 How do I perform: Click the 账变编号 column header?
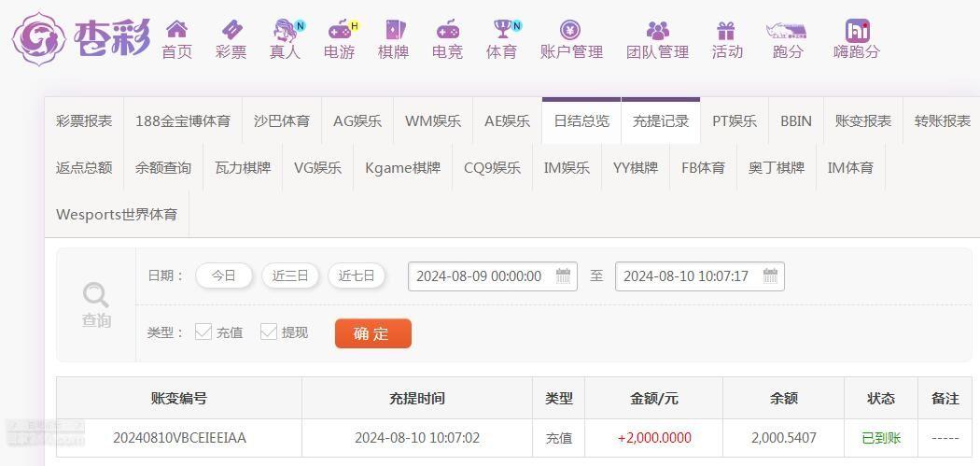point(179,399)
